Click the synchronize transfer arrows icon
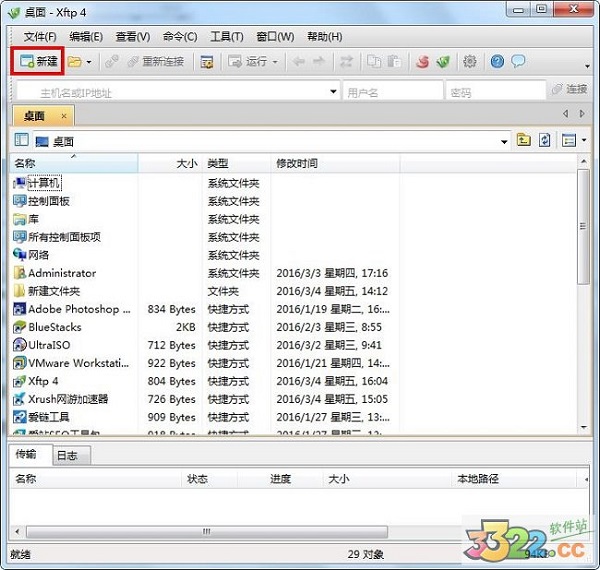600x570 pixels. [347, 61]
